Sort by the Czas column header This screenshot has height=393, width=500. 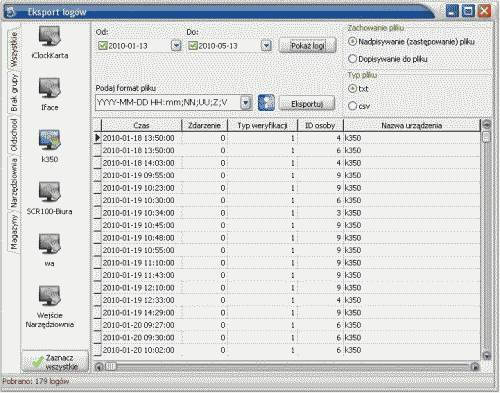click(x=141, y=125)
